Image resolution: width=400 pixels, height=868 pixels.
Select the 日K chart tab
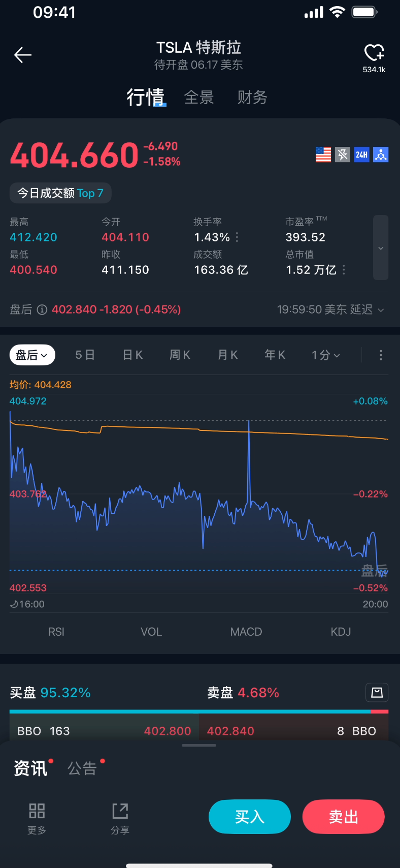133,355
